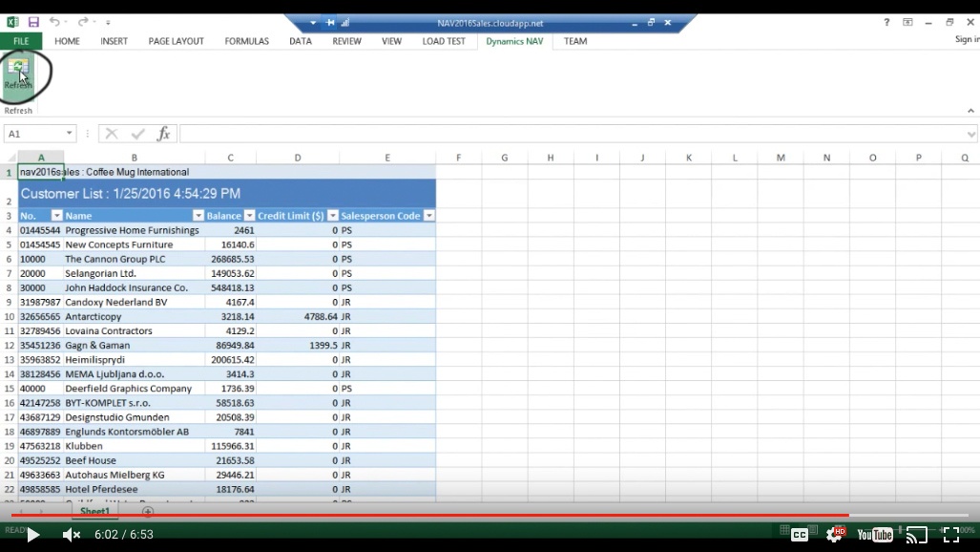Select the DATA ribbon tab

tap(301, 41)
